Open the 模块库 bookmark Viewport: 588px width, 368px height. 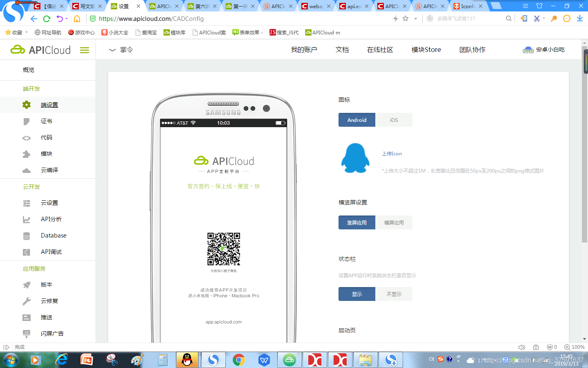coord(174,32)
